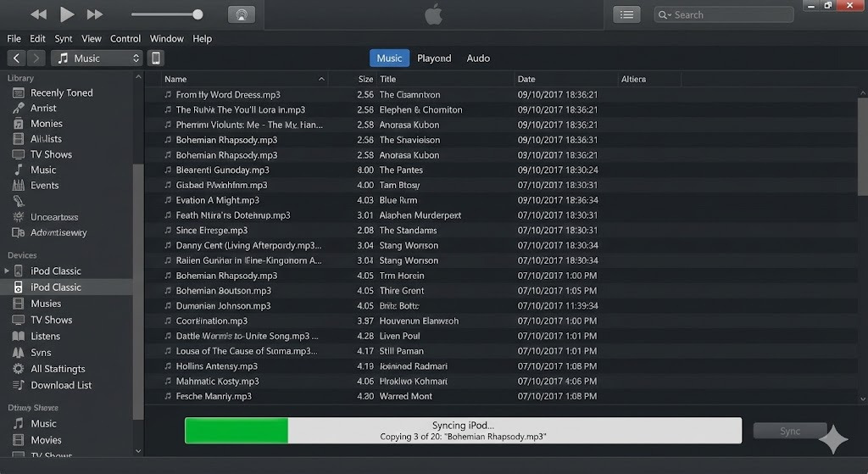
Task: Collapse sidebar with the Library up arrow
Action: [138, 77]
